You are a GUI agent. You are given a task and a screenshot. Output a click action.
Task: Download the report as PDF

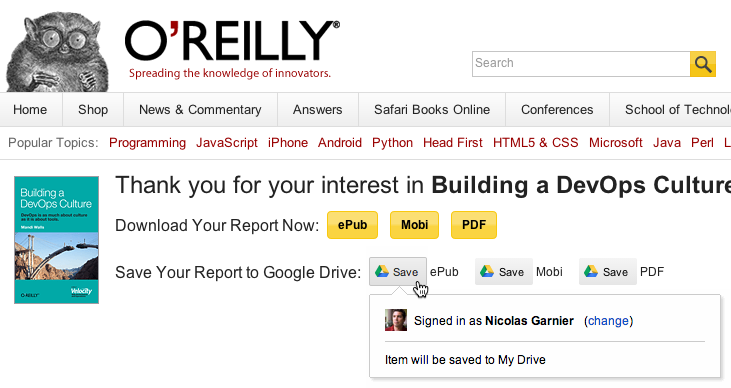click(474, 225)
